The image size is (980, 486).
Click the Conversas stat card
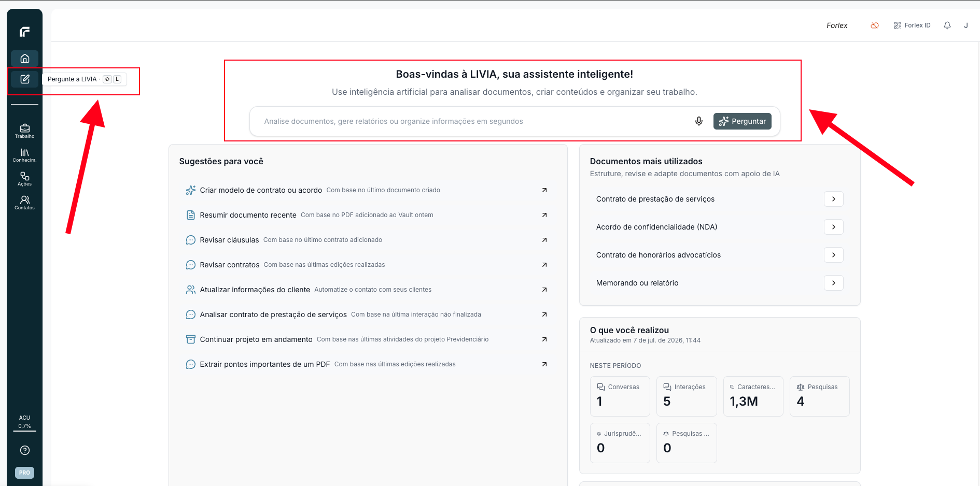point(620,396)
